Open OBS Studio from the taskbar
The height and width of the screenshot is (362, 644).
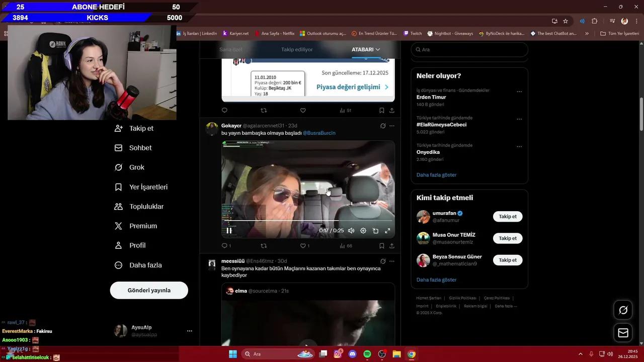point(382,354)
